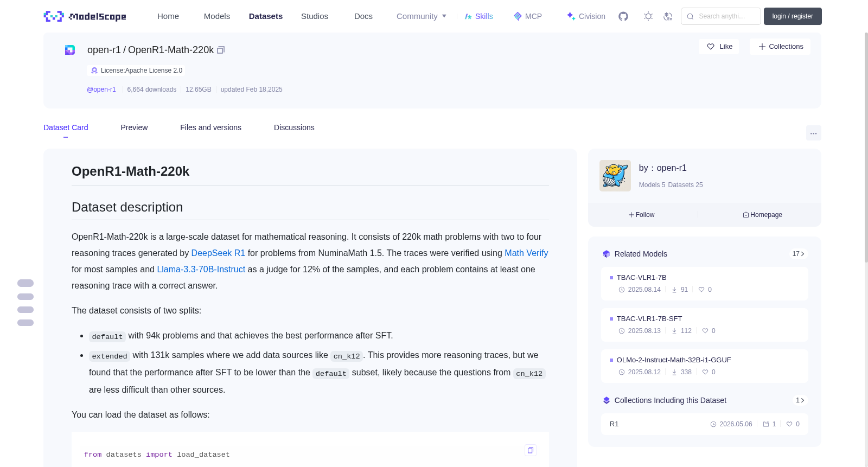868x467 pixels.
Task: Go to the Home nav item
Action: (168, 16)
